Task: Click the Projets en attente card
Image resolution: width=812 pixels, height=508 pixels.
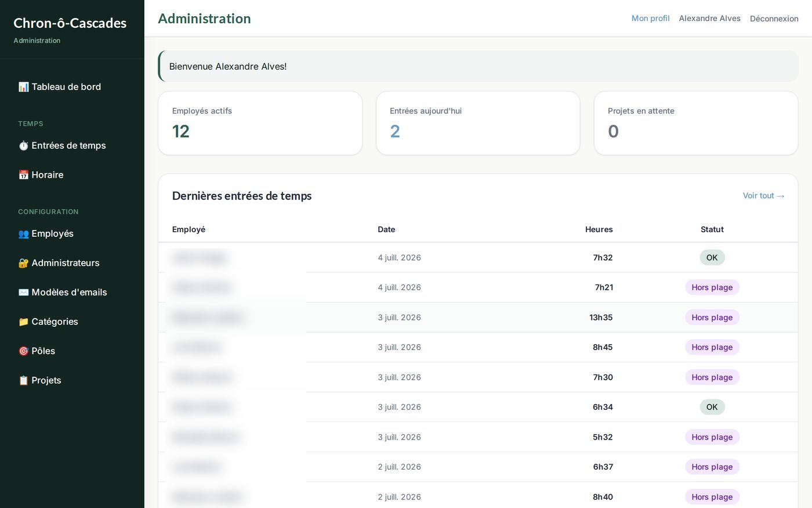Action: (x=696, y=123)
